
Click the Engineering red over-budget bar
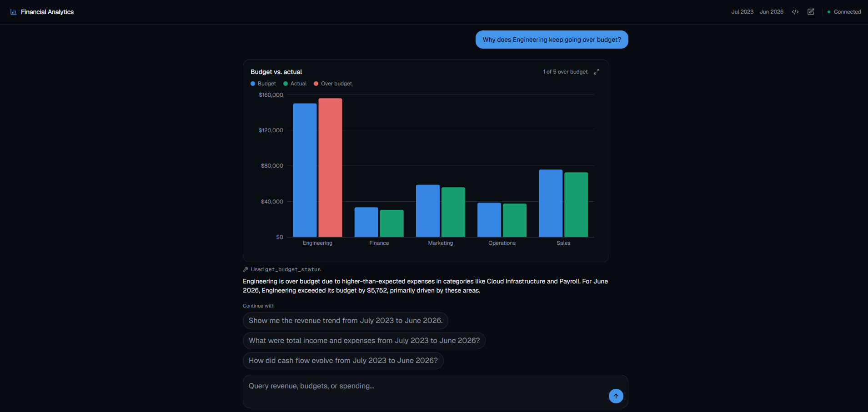[x=330, y=168]
